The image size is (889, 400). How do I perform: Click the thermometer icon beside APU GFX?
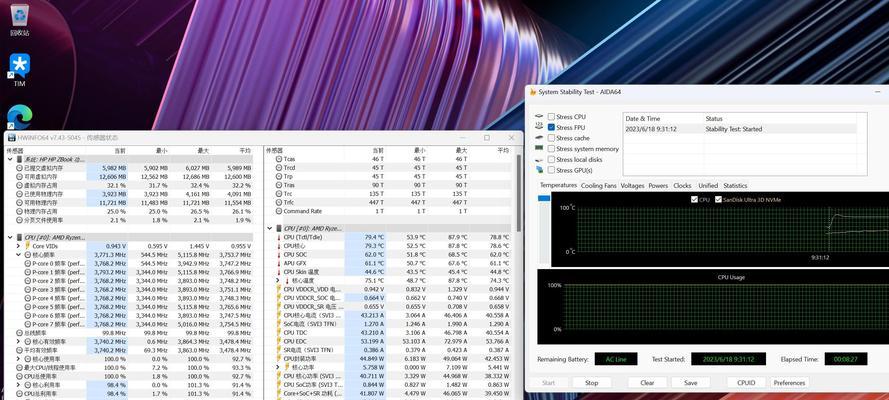click(278, 263)
